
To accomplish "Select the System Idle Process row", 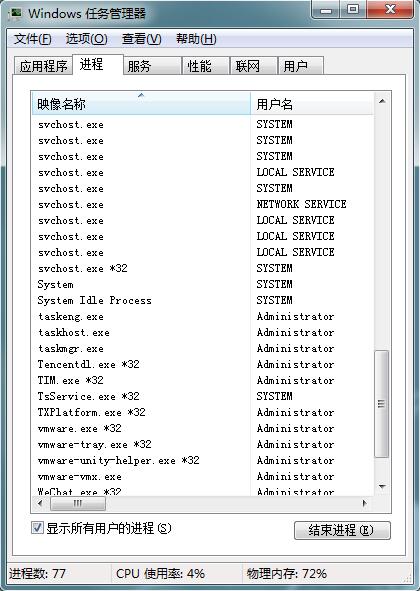I will [202, 300].
